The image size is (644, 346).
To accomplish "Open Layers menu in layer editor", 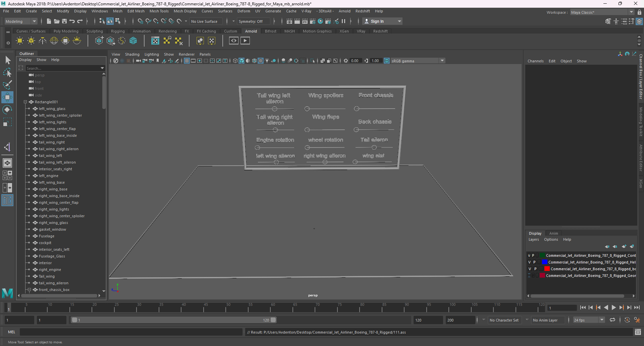I will (x=534, y=239).
